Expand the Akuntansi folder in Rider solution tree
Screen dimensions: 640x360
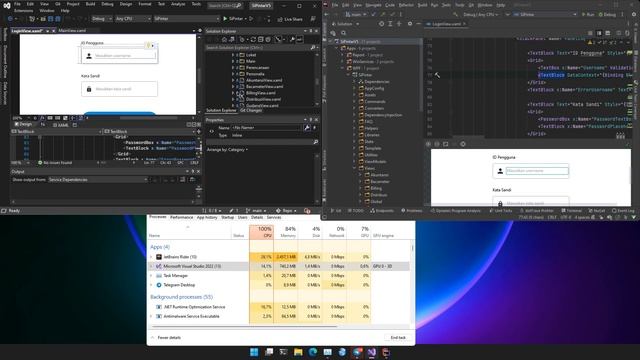tap(361, 175)
